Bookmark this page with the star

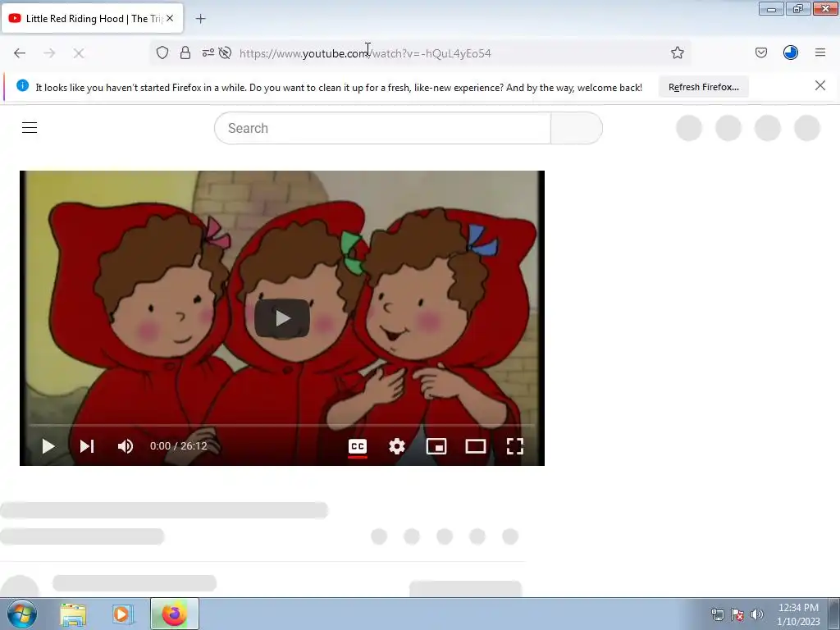pos(677,52)
